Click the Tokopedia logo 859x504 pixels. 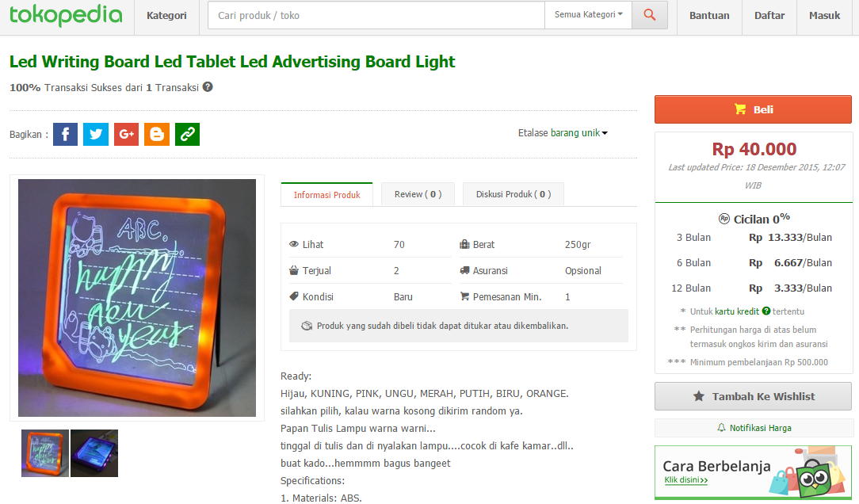(66, 16)
